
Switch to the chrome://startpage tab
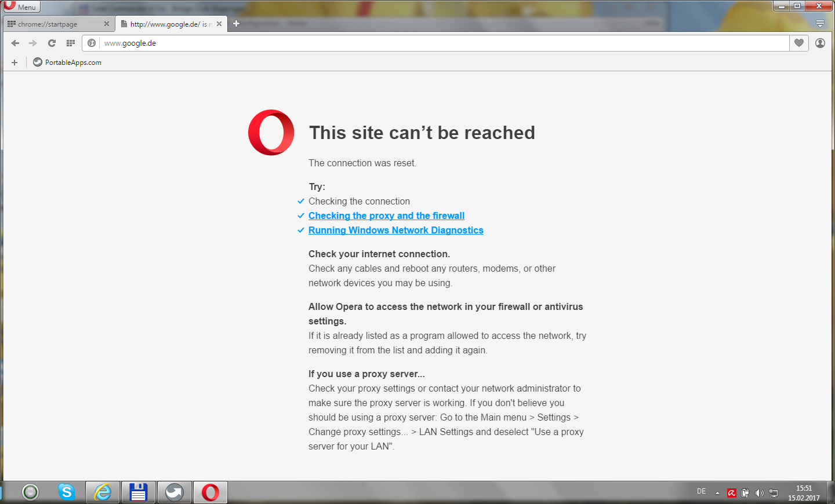(58, 24)
